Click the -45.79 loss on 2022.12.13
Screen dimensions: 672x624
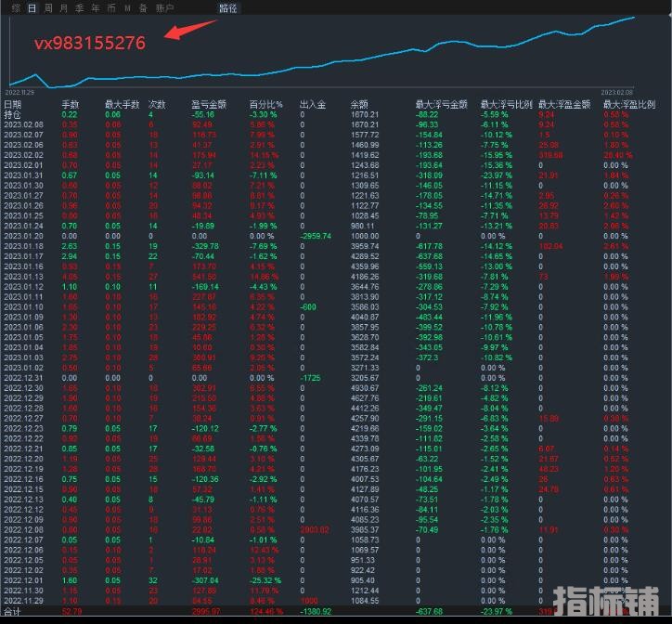tap(203, 500)
